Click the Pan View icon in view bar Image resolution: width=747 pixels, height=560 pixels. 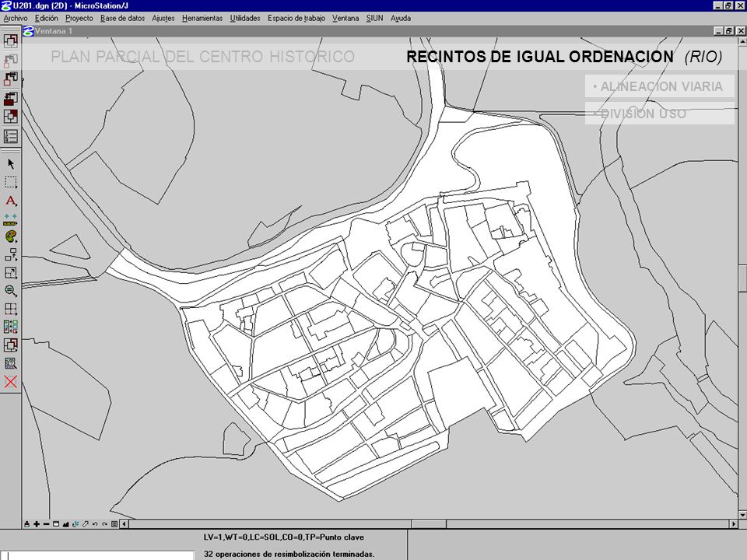point(86,524)
